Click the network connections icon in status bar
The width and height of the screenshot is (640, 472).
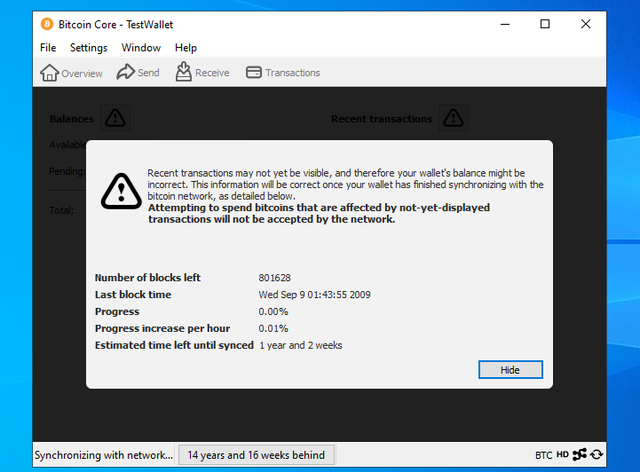(580, 454)
